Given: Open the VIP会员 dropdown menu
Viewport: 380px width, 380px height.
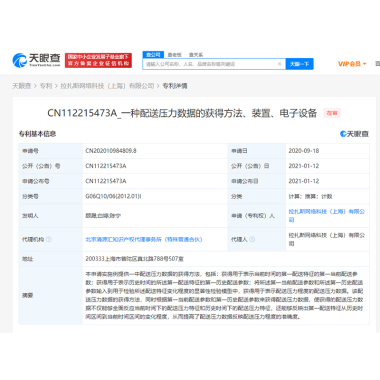Looking at the screenshot, I should [x=352, y=64].
